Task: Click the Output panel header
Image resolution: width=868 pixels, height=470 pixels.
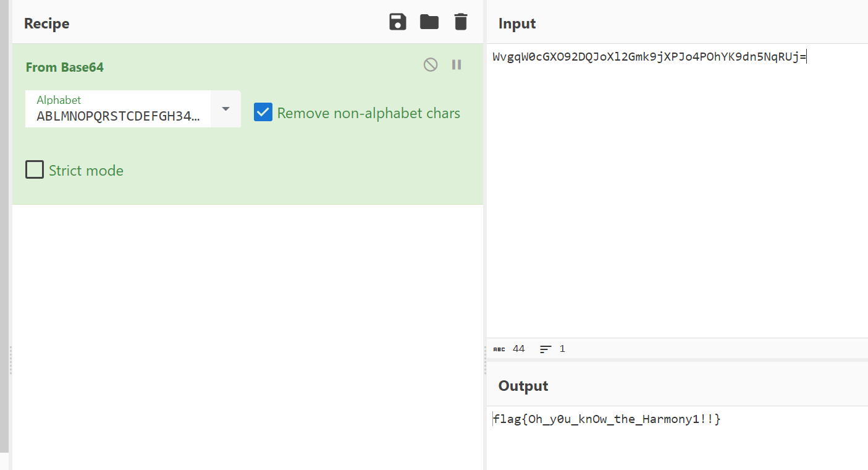Action: [523, 386]
